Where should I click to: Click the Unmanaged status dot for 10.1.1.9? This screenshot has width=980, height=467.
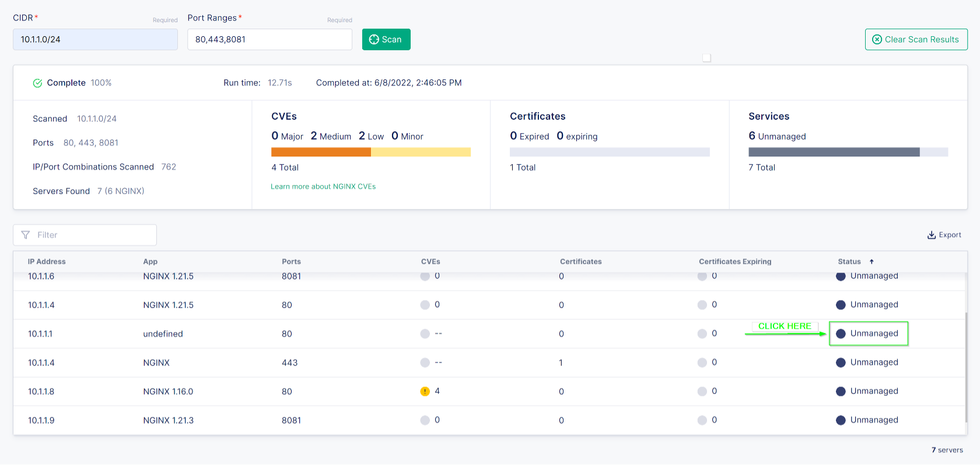[x=841, y=420]
